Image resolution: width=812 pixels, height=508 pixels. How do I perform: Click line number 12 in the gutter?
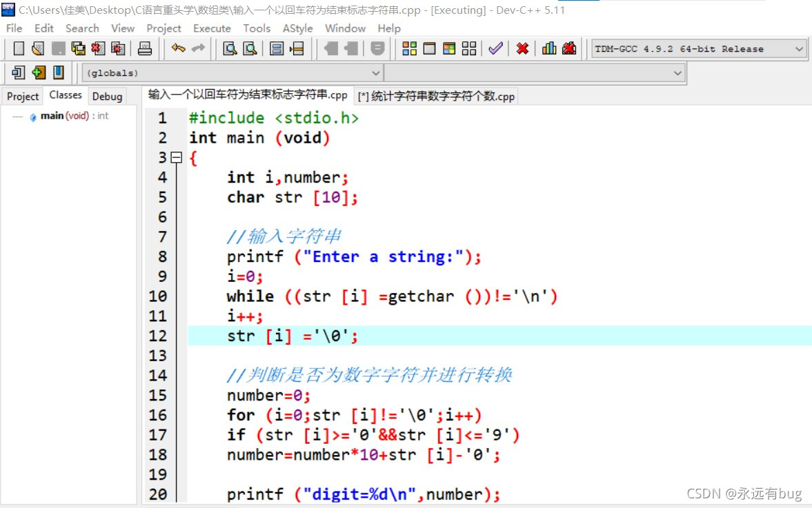click(x=158, y=336)
